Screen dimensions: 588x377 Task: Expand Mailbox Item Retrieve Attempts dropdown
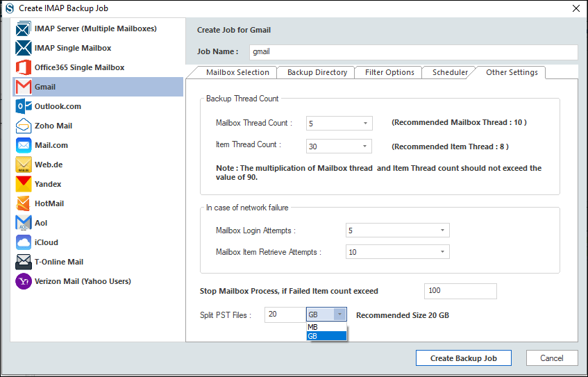(x=398, y=252)
